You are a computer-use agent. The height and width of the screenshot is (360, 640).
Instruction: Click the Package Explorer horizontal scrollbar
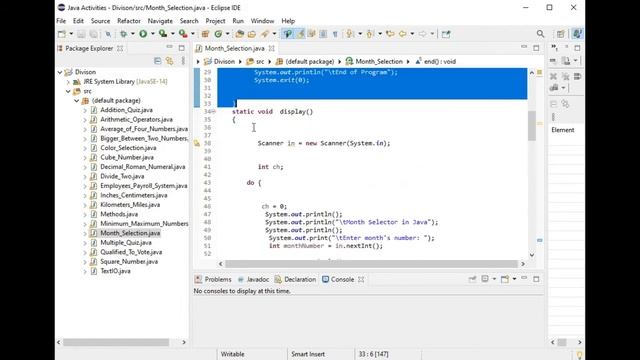[x=116, y=342]
